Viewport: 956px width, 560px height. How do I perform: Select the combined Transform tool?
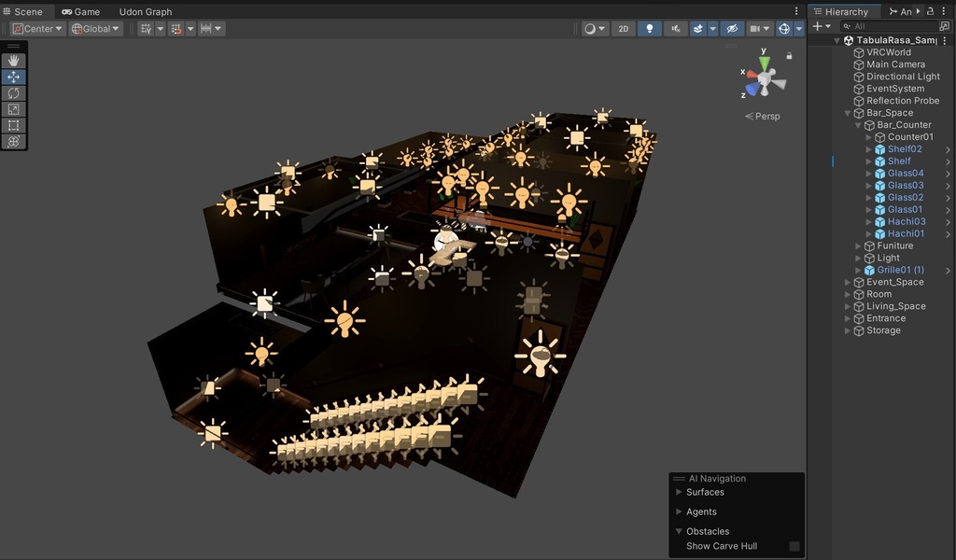[x=13, y=141]
